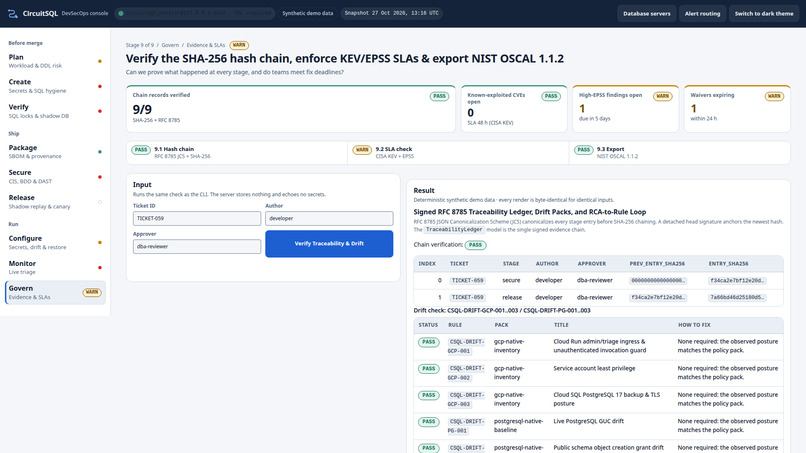
Task: Click the WARN badge on Waivers expiring card
Action: coord(774,96)
